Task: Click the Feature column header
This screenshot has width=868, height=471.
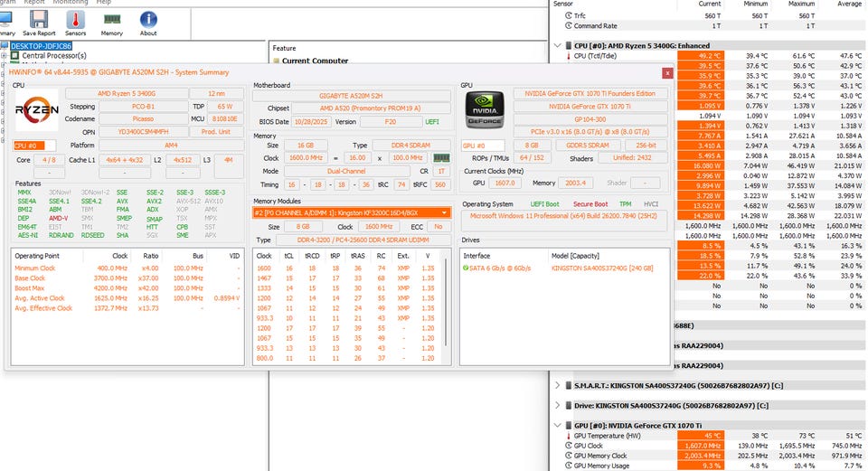Action: click(284, 48)
